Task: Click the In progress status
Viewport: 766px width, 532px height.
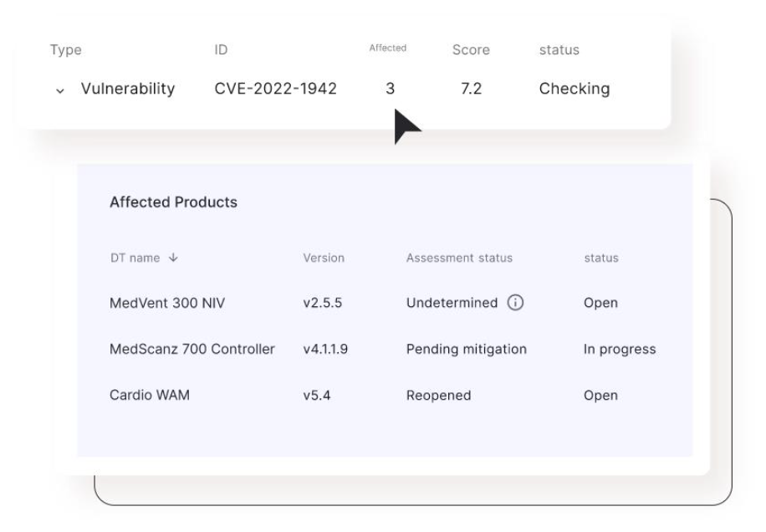Action: [619, 349]
